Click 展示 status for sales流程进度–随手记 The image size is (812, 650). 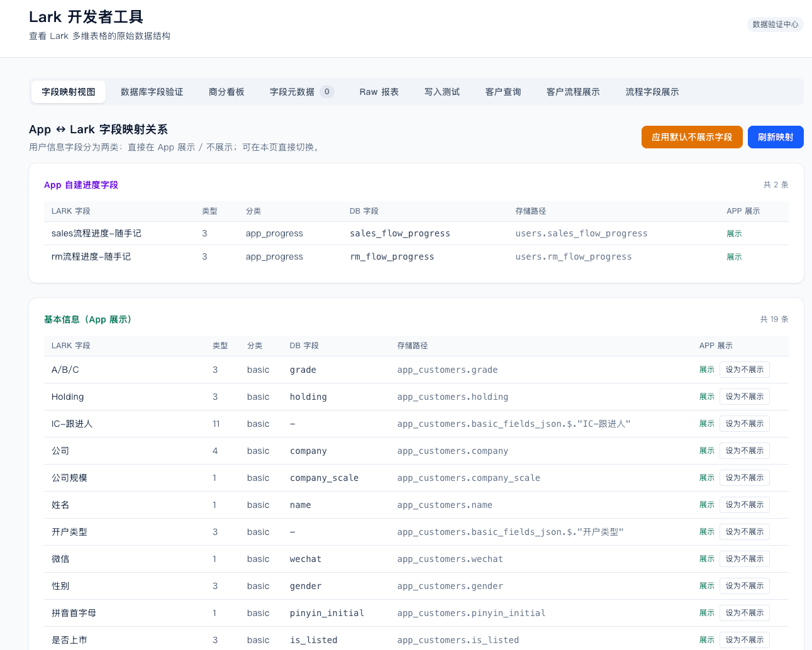point(734,234)
